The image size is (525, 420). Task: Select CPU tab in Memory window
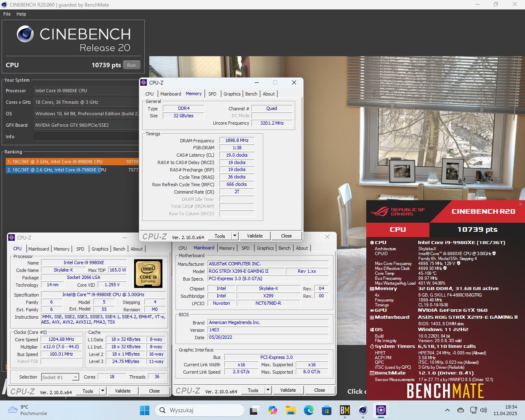point(149,94)
